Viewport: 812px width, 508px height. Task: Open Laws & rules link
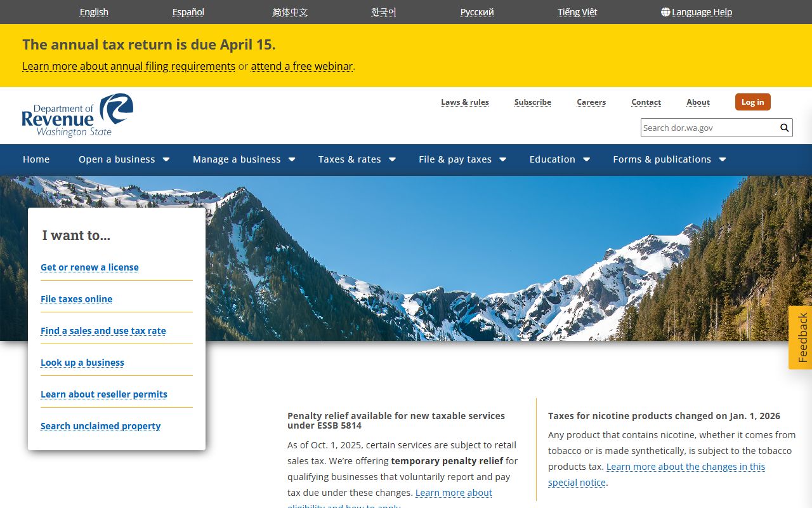(465, 102)
